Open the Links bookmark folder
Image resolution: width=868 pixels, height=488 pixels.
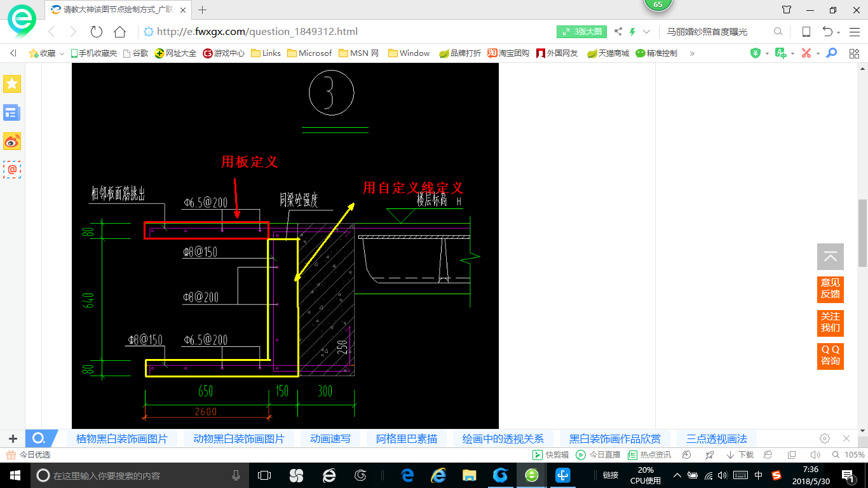point(266,53)
